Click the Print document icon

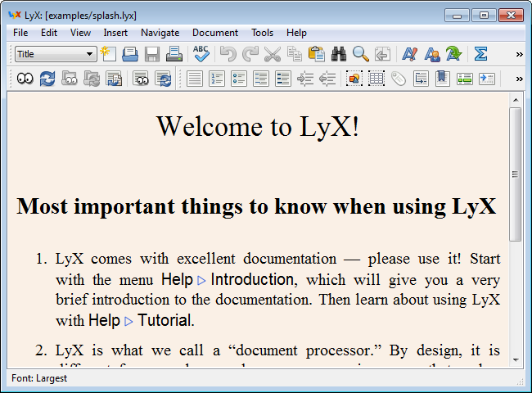click(174, 54)
